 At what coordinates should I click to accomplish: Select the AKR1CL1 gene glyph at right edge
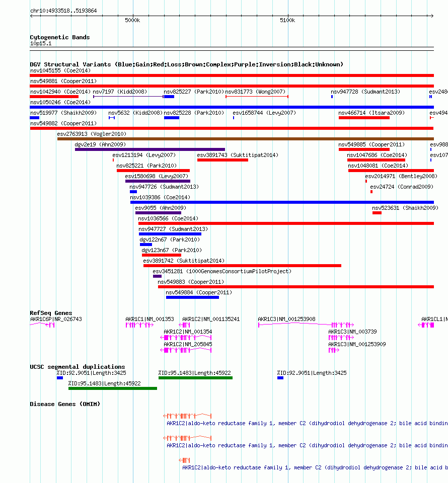click(x=426, y=325)
